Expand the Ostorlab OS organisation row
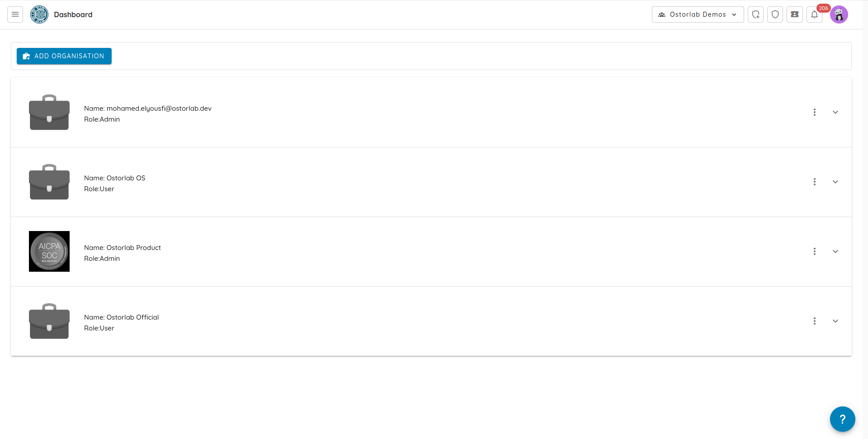 point(835,182)
